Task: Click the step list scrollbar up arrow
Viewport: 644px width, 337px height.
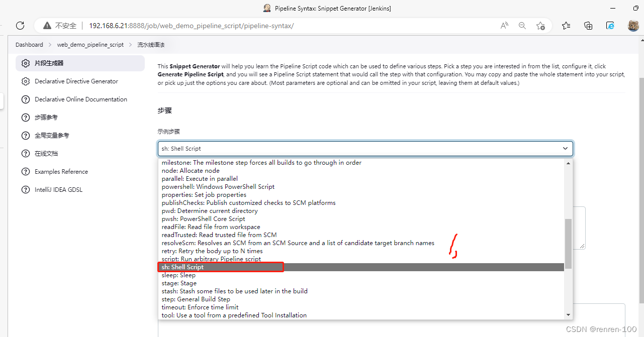Action: (x=569, y=163)
